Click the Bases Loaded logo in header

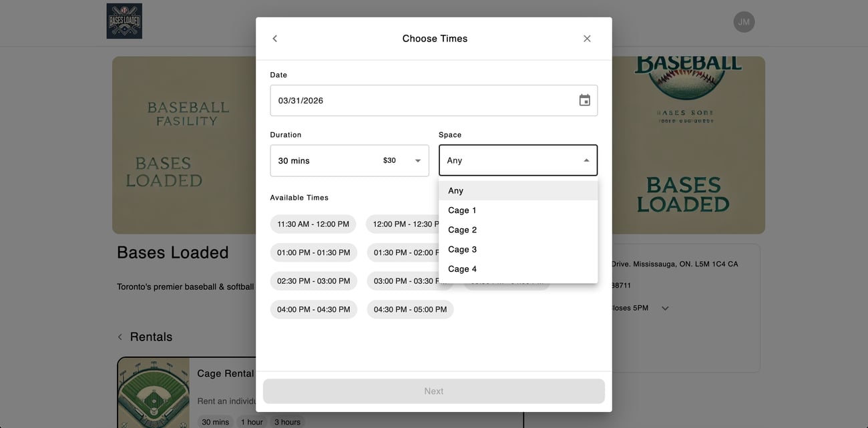click(x=124, y=21)
